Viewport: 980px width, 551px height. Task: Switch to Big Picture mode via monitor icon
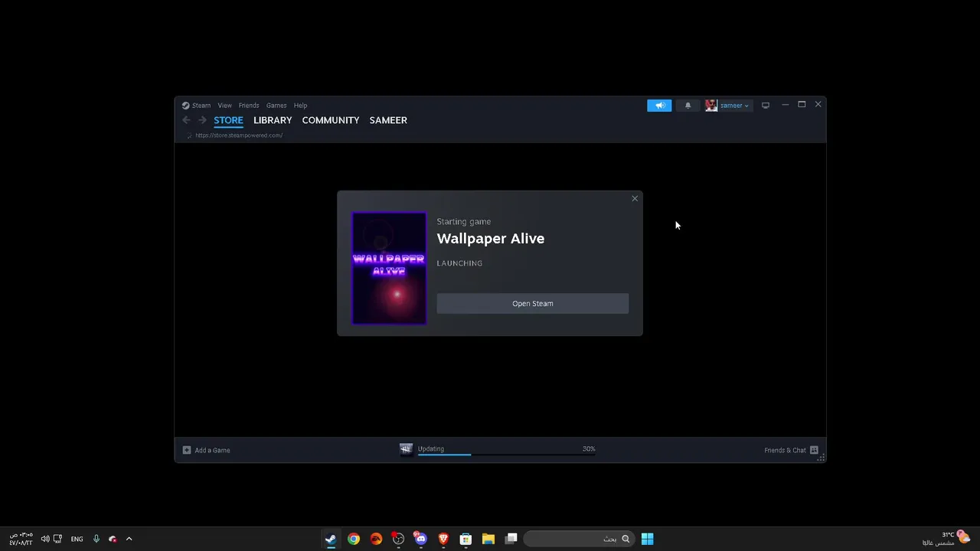click(765, 106)
